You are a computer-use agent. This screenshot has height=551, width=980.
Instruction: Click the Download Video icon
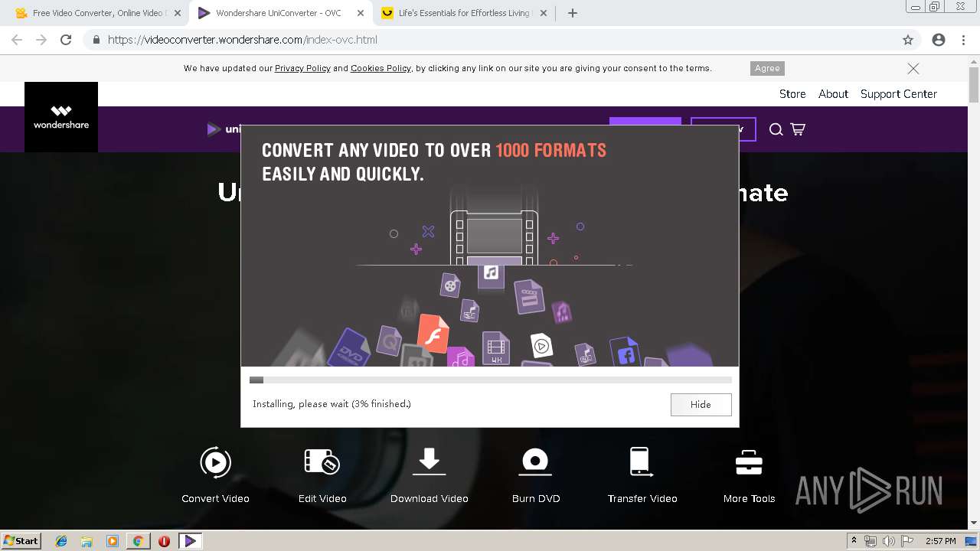pos(430,461)
